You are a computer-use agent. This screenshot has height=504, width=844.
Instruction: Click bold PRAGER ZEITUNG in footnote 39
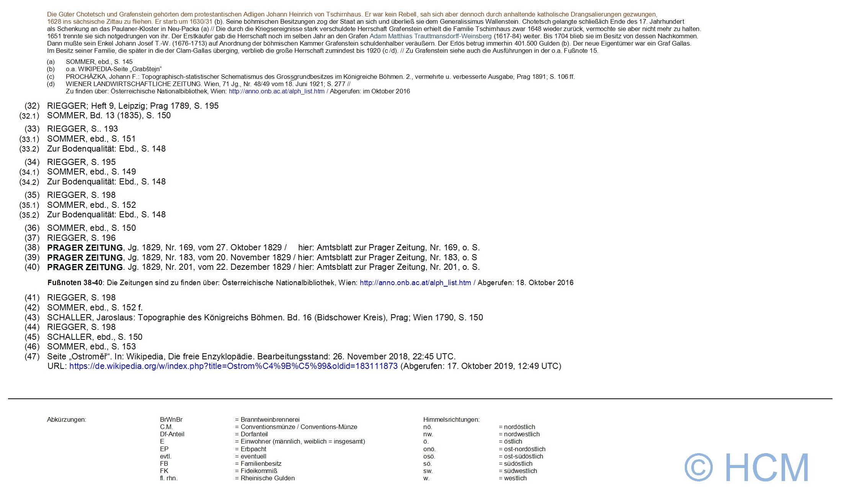(85, 258)
